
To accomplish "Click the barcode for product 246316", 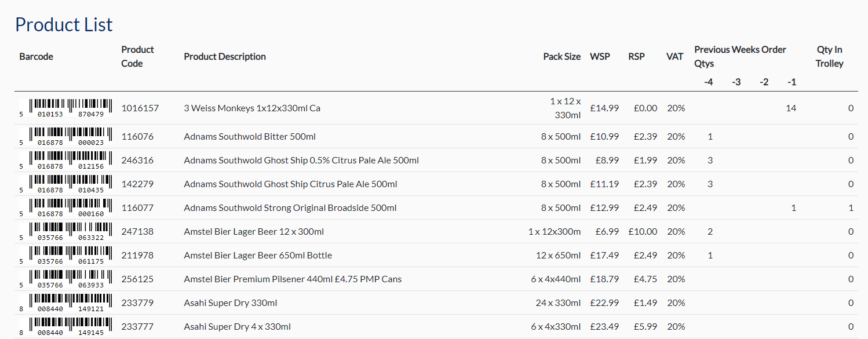I will [x=66, y=160].
